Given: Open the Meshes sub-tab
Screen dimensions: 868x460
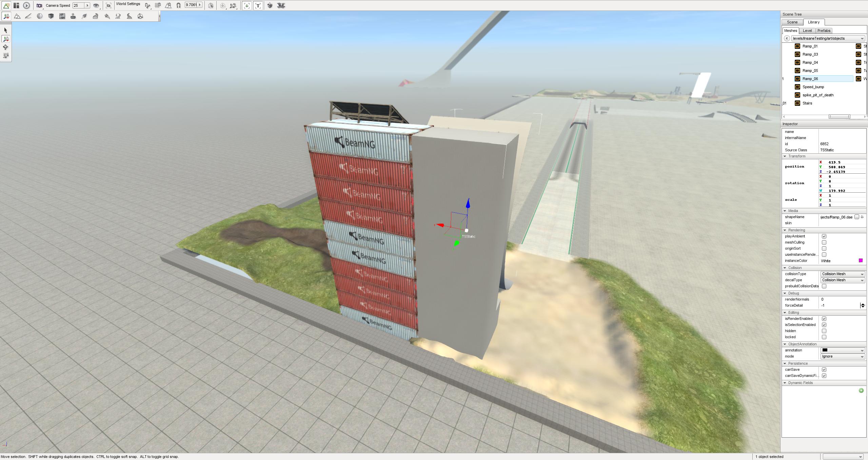Looking at the screenshot, I should (x=790, y=31).
